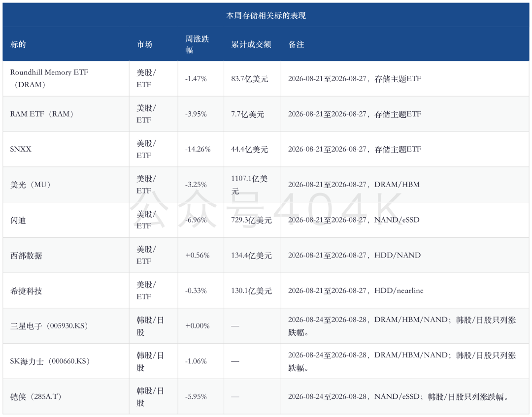
Task: Click the 729.3亿美元 turnover value
Action: point(251,220)
